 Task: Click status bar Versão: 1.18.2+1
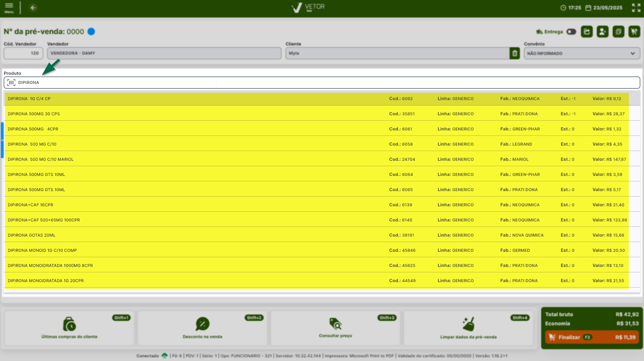(x=491, y=356)
